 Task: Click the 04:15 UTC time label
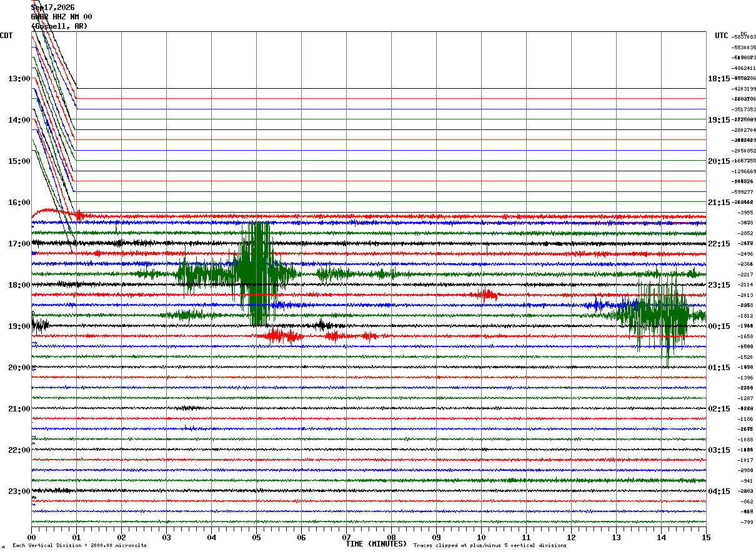[x=719, y=491]
